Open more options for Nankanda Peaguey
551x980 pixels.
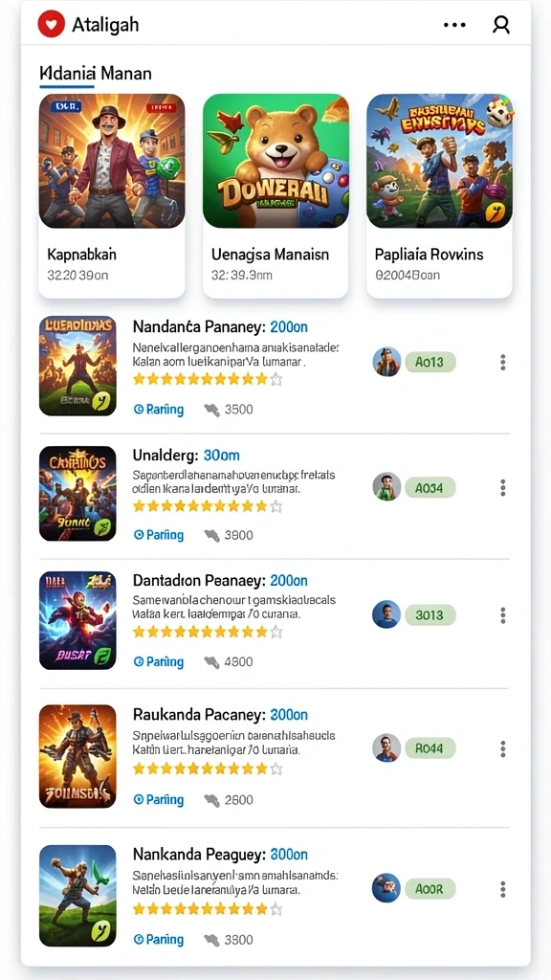tap(503, 889)
